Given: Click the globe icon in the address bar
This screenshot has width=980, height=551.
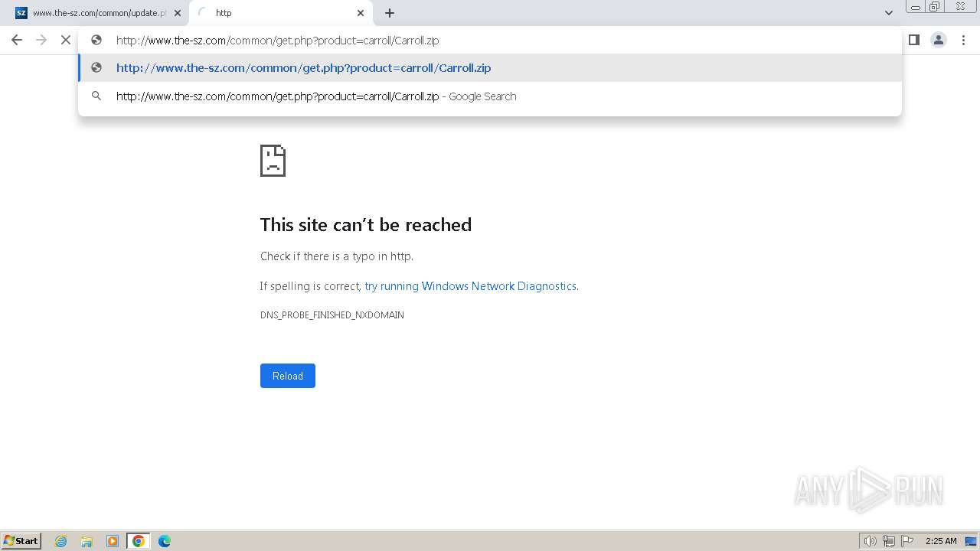Looking at the screenshot, I should pyautogui.click(x=96, y=41).
